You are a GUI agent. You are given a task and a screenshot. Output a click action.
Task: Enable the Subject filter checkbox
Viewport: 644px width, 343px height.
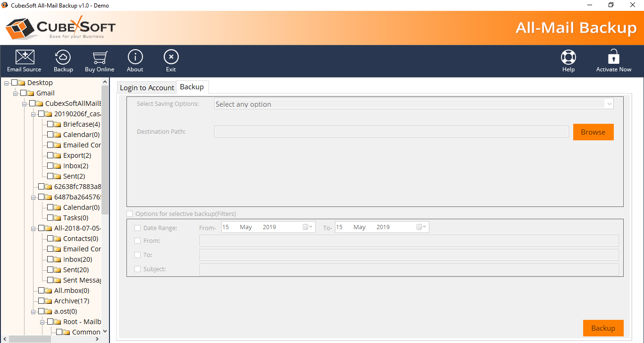138,269
